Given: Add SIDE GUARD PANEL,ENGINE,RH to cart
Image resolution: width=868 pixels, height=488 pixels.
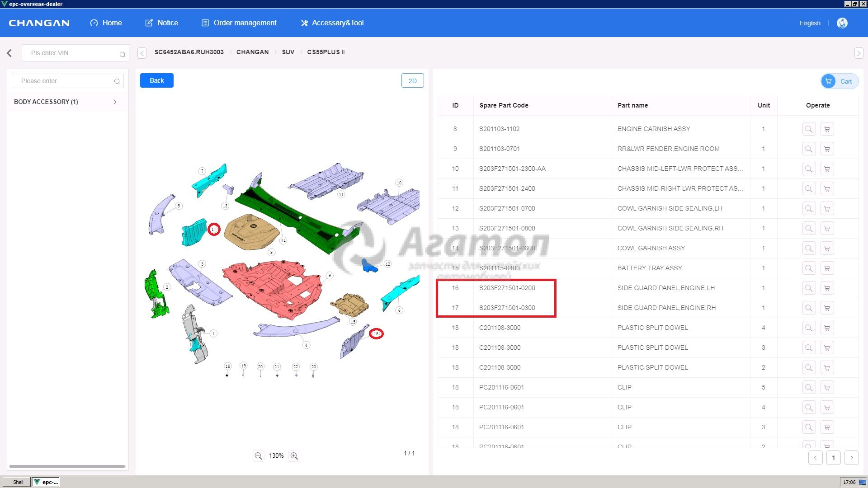Looking at the screenshot, I should (827, 308).
